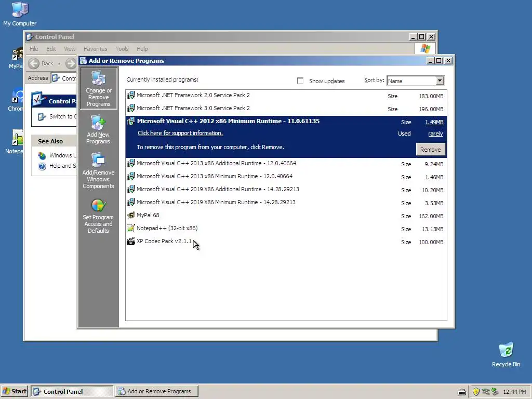Viewport: 532px width, 399px height.
Task: Click the rarely used link
Action: (x=435, y=134)
